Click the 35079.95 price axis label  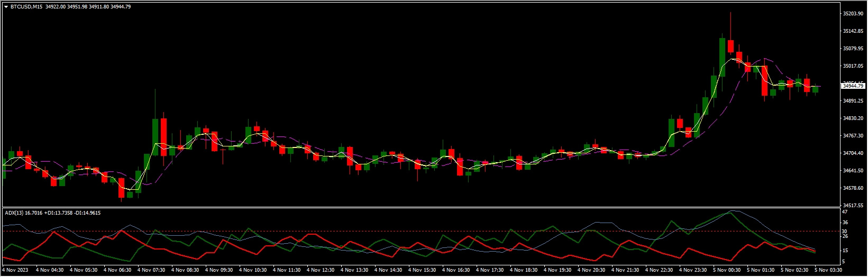pos(853,49)
